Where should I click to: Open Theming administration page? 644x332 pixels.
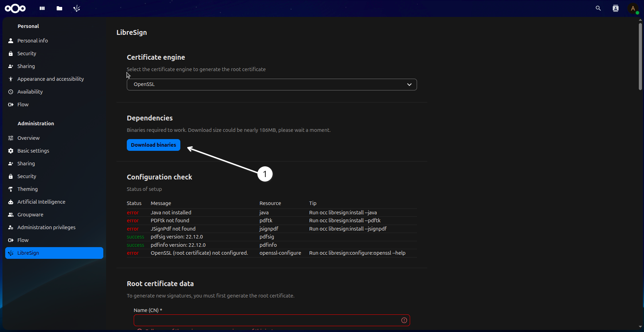[x=54, y=189]
